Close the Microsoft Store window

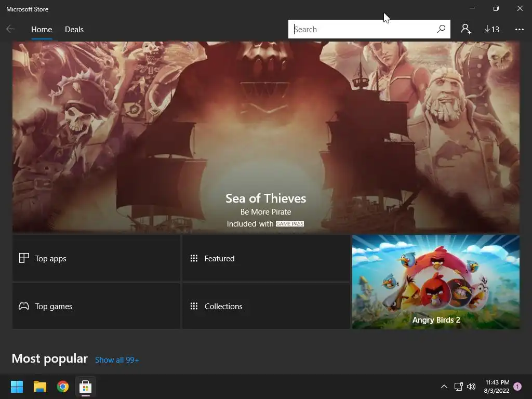click(x=520, y=8)
